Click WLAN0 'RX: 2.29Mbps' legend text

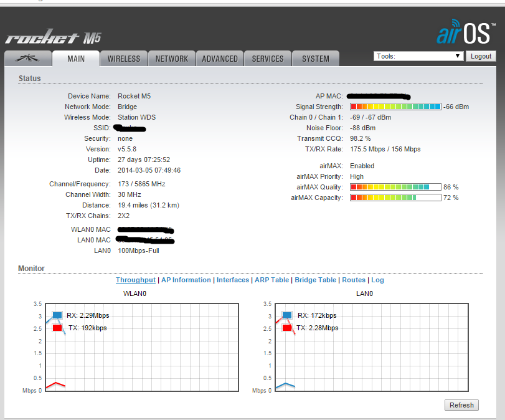pos(88,315)
